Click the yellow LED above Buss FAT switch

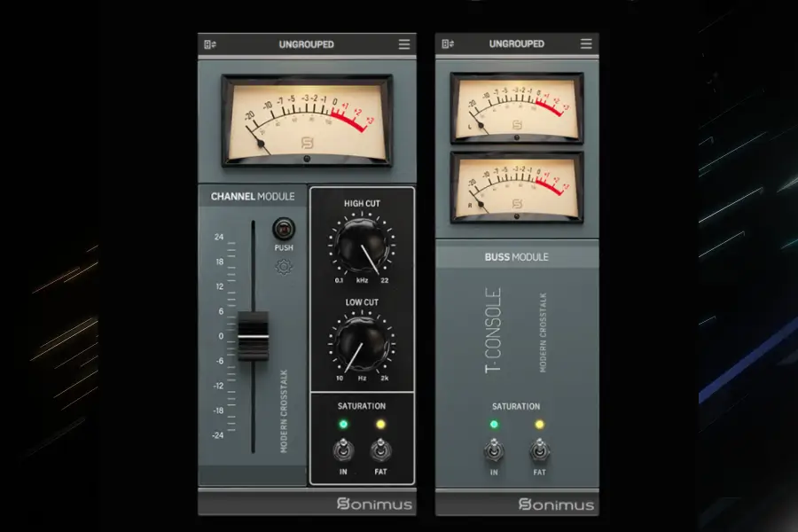coord(539,424)
